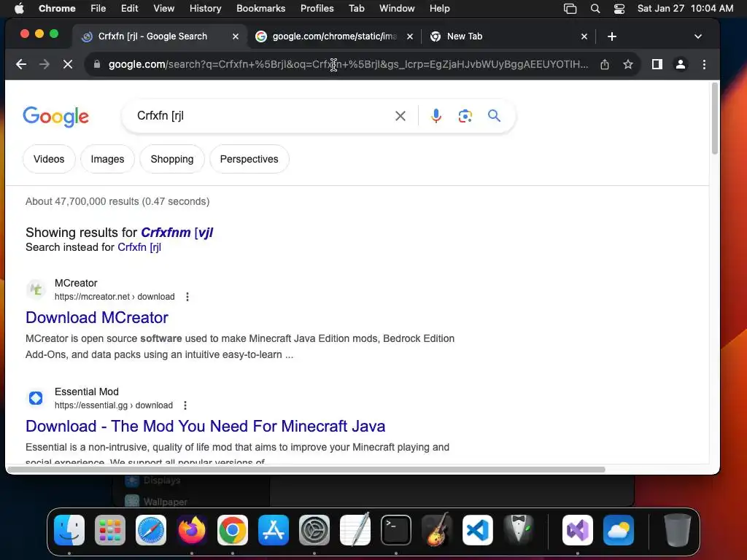Open the Bookmarks menu
Image resolution: width=747 pixels, height=560 pixels.
pos(260,9)
